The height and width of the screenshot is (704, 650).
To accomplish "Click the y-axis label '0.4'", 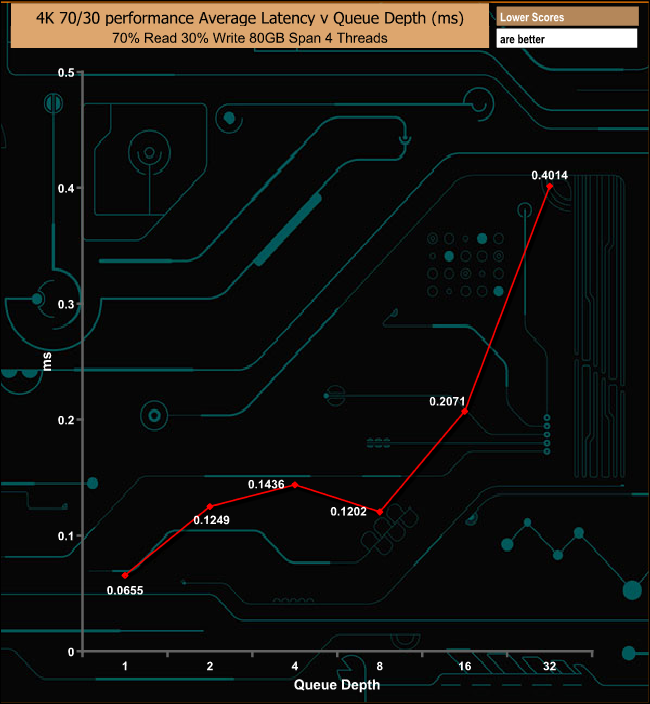I will click(x=66, y=189).
